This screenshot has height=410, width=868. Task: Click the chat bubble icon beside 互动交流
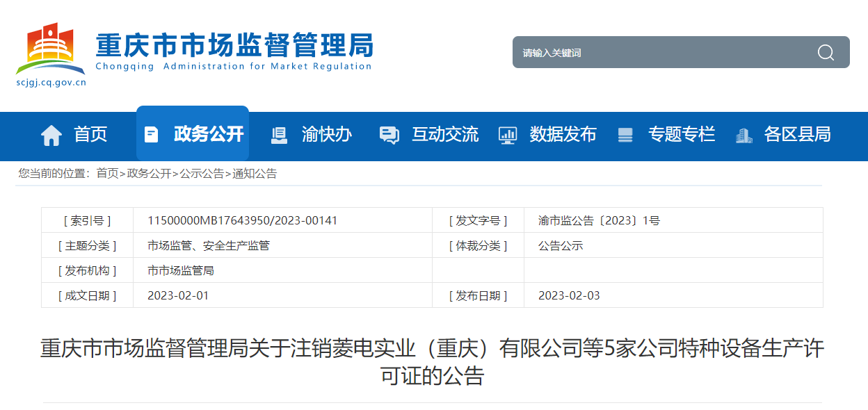389,135
